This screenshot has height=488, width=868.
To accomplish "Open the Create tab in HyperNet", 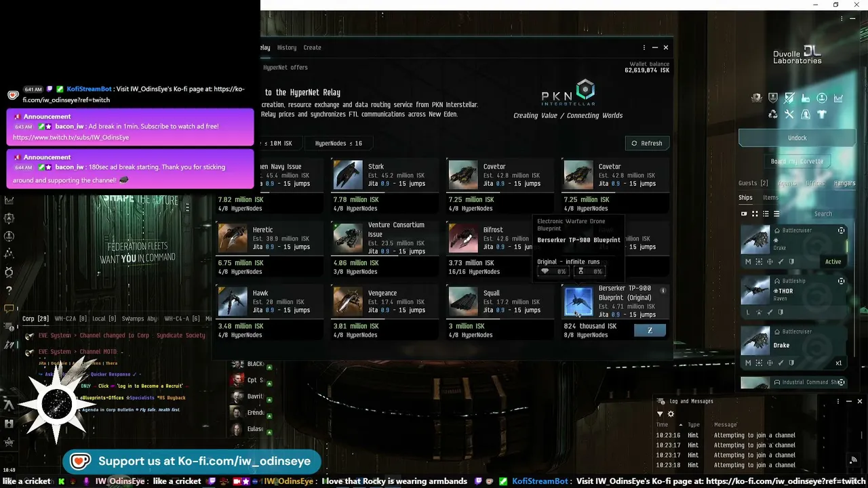I will pos(312,47).
